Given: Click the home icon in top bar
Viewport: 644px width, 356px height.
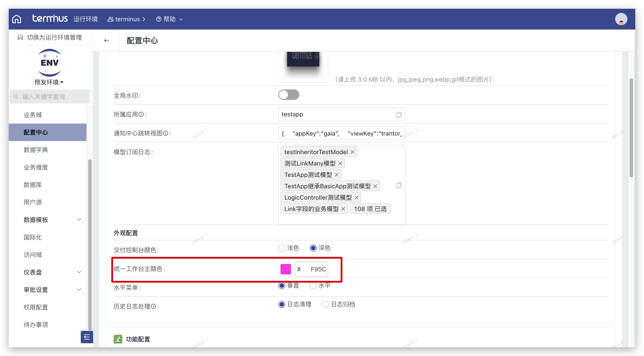Looking at the screenshot, I should (x=17, y=19).
